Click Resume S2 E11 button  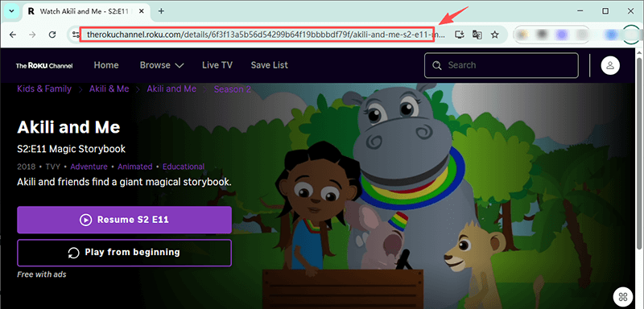125,220
